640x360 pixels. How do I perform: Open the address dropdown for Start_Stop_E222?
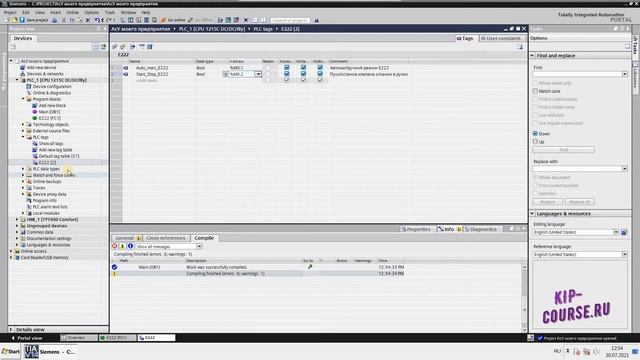[258, 74]
